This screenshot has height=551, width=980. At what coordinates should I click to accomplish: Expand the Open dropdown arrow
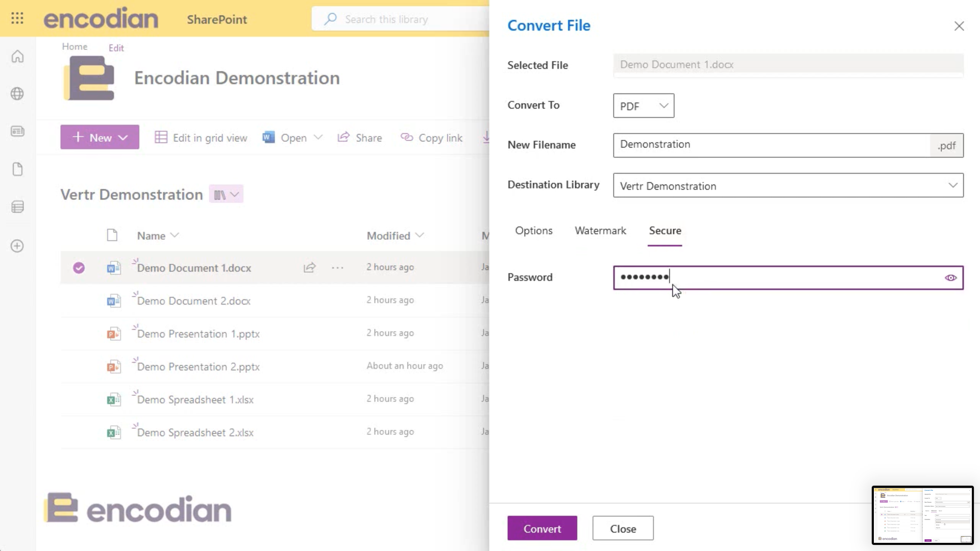tap(318, 137)
